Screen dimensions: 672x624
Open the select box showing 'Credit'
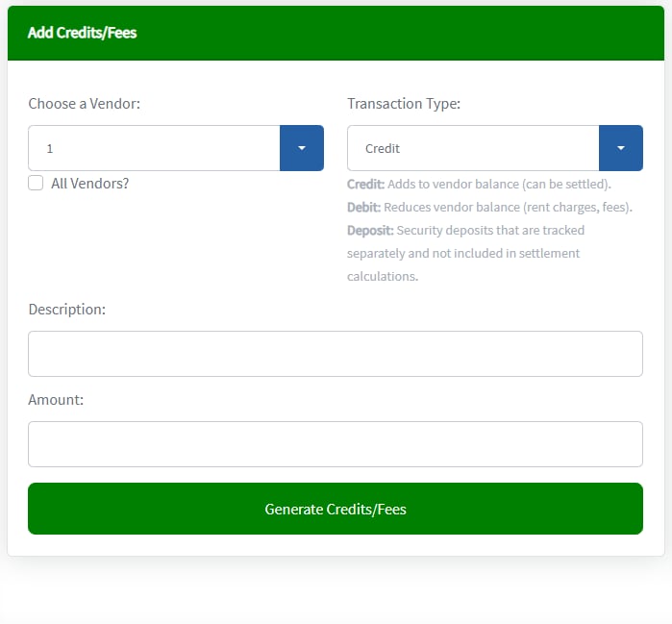472,148
